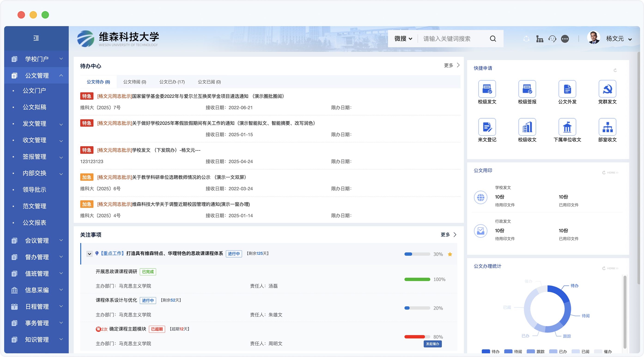Expand the 学校门户 sidebar menu
The width and height of the screenshot is (644, 357).
[61, 58]
